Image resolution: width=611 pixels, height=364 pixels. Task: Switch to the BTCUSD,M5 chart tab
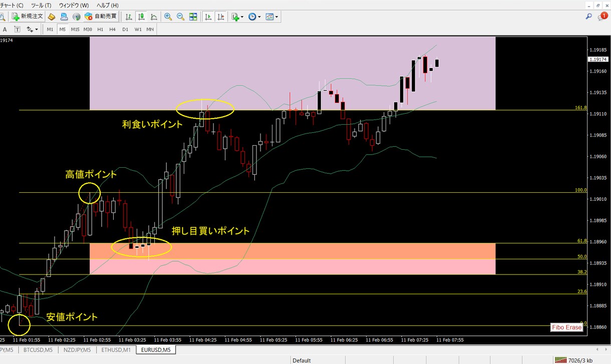(39, 349)
